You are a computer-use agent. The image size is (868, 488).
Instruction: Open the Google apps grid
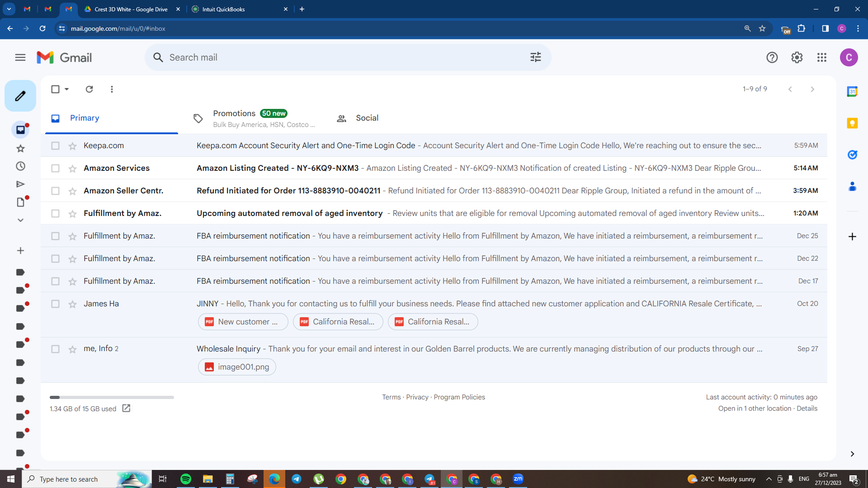[x=822, y=57]
